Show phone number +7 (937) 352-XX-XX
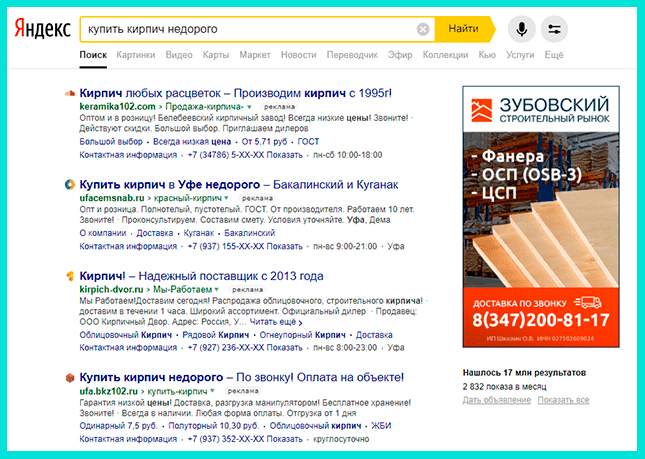Viewport: 645px width, 459px height. [245, 439]
